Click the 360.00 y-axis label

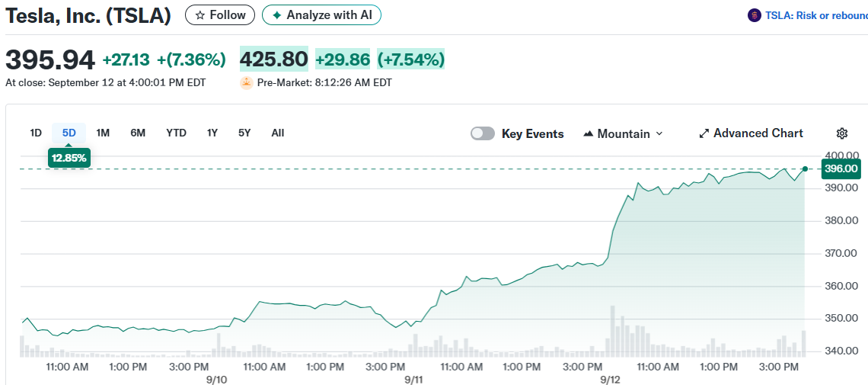(841, 286)
